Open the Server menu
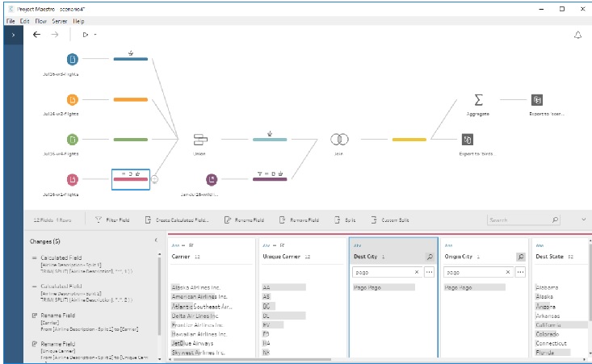 click(x=59, y=20)
